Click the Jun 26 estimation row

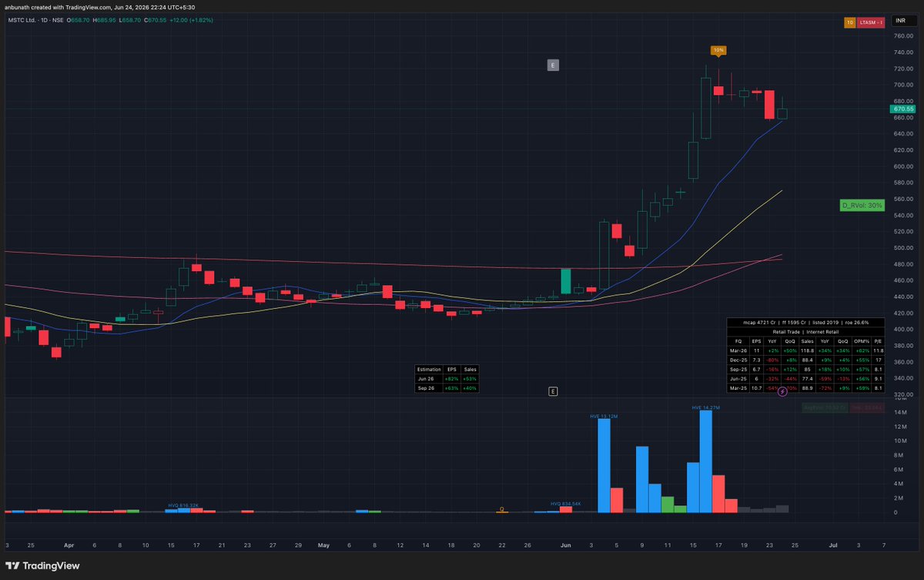pyautogui.click(x=447, y=378)
